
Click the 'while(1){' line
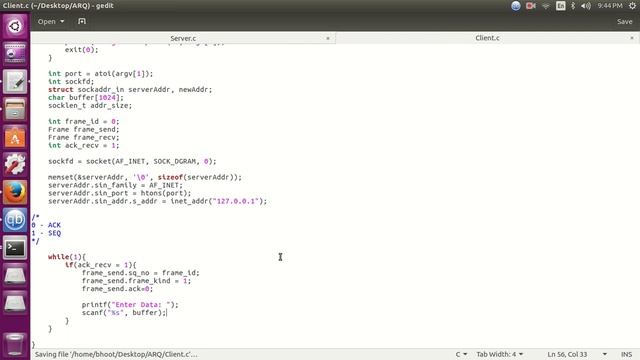tap(67, 257)
